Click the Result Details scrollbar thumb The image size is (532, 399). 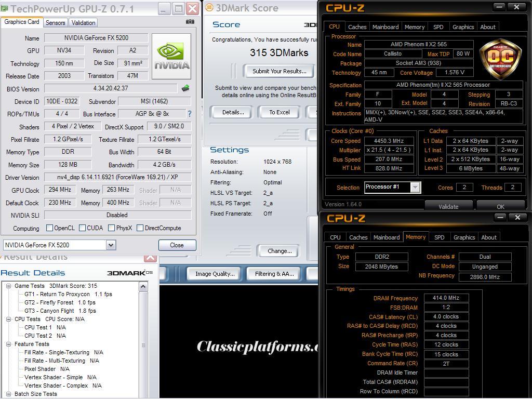pos(143,345)
